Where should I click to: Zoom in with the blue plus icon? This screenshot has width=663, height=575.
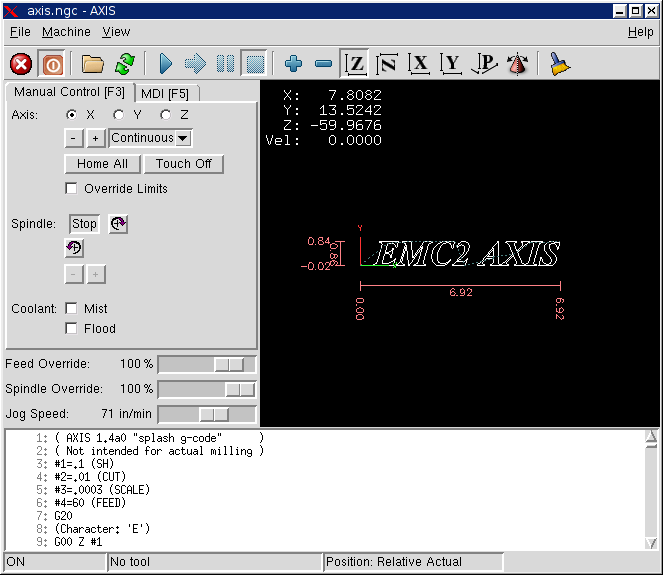point(293,64)
